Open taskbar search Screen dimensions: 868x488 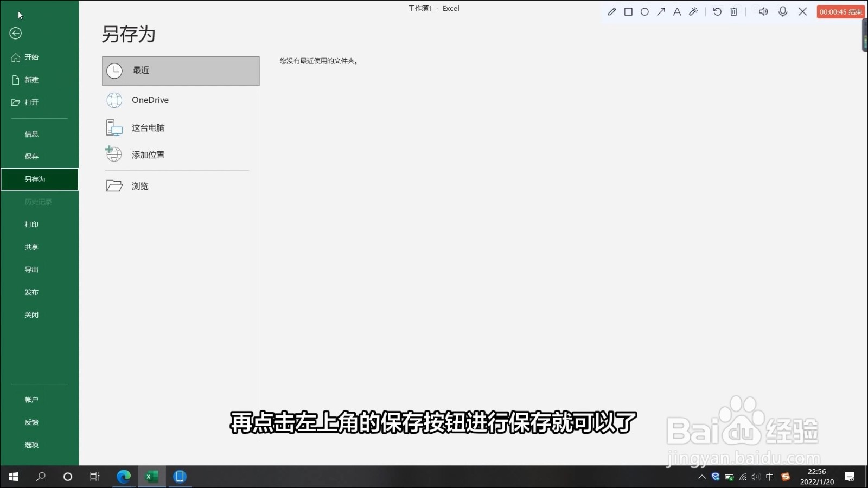coord(41,477)
